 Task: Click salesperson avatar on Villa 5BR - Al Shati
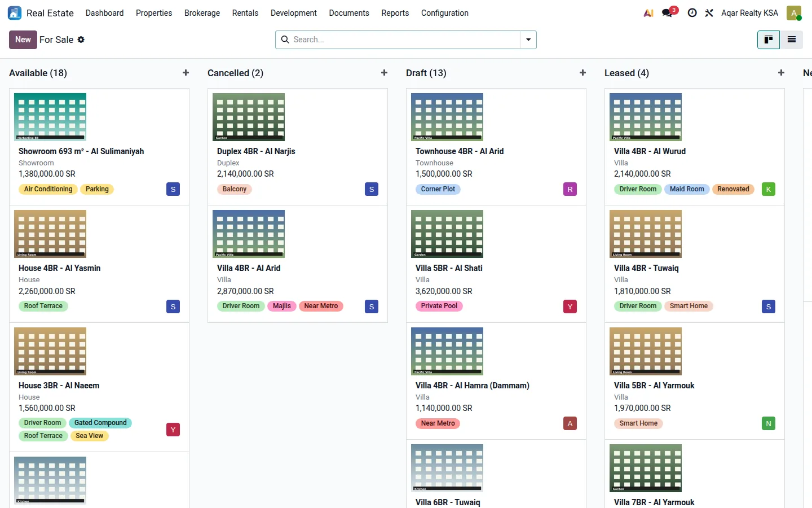[570, 306]
